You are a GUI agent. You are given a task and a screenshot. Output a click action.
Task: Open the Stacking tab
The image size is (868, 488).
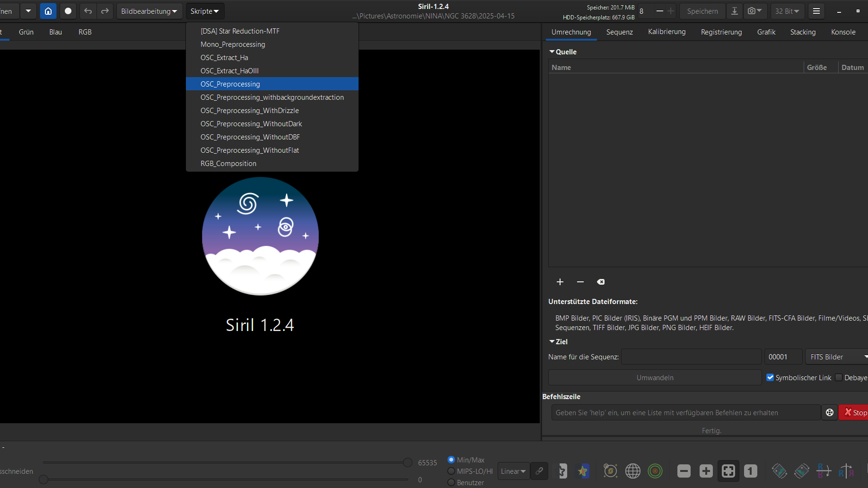click(803, 32)
